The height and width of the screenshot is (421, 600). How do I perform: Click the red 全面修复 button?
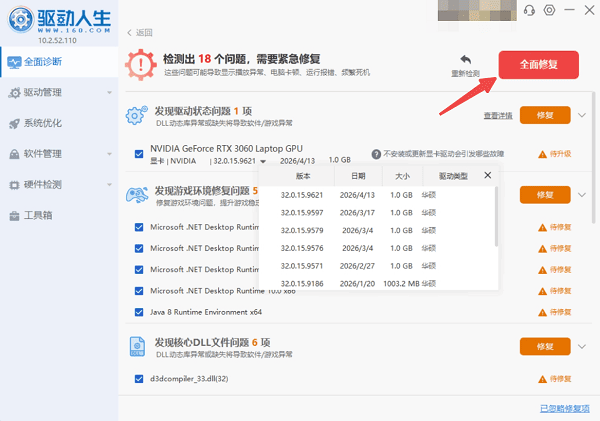[538, 65]
